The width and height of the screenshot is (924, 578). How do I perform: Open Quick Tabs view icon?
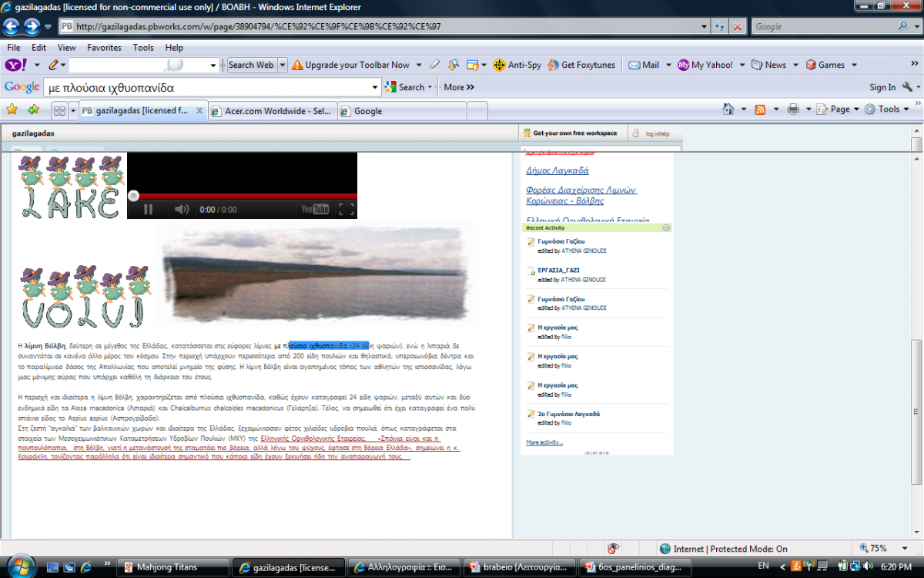(x=59, y=110)
